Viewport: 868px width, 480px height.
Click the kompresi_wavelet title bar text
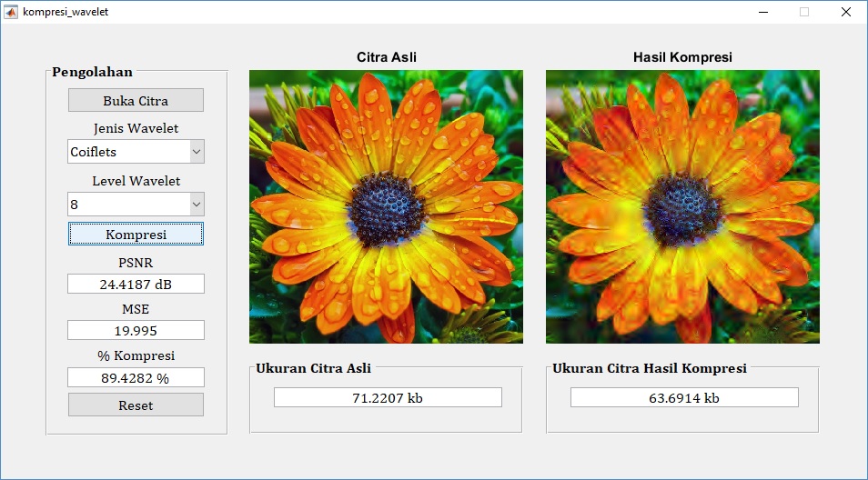tap(66, 12)
